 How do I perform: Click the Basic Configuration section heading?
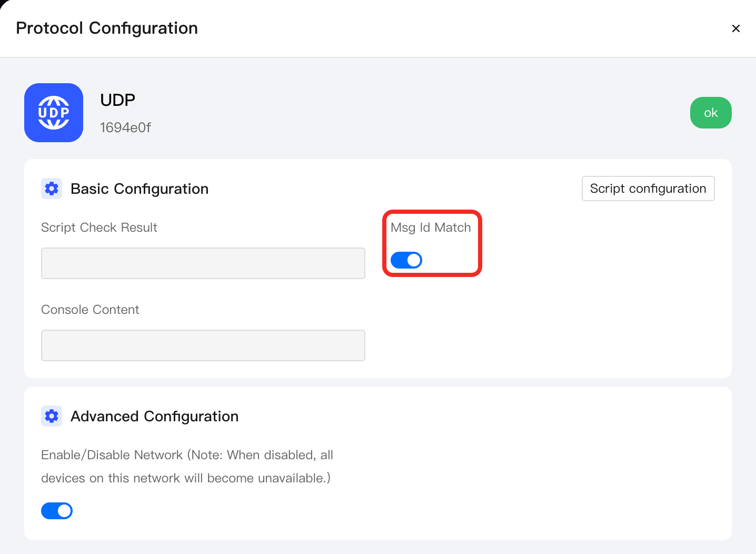(140, 189)
